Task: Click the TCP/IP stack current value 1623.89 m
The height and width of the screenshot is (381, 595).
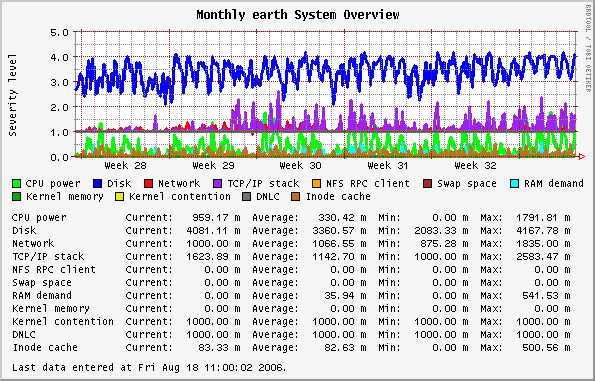Action: (x=213, y=257)
